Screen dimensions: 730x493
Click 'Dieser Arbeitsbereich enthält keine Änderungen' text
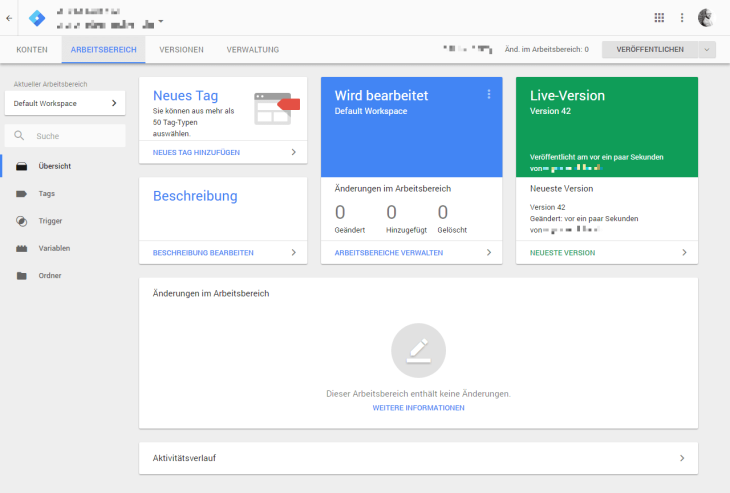click(418, 394)
